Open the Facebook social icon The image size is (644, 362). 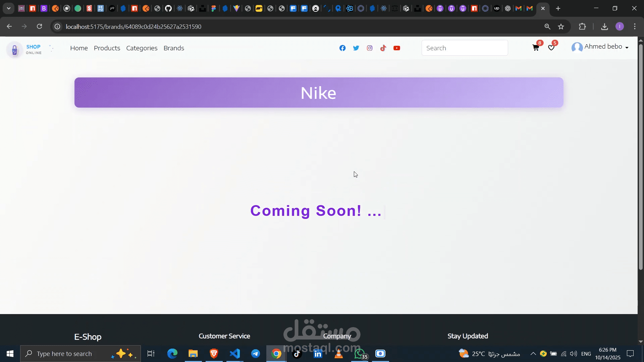342,48
